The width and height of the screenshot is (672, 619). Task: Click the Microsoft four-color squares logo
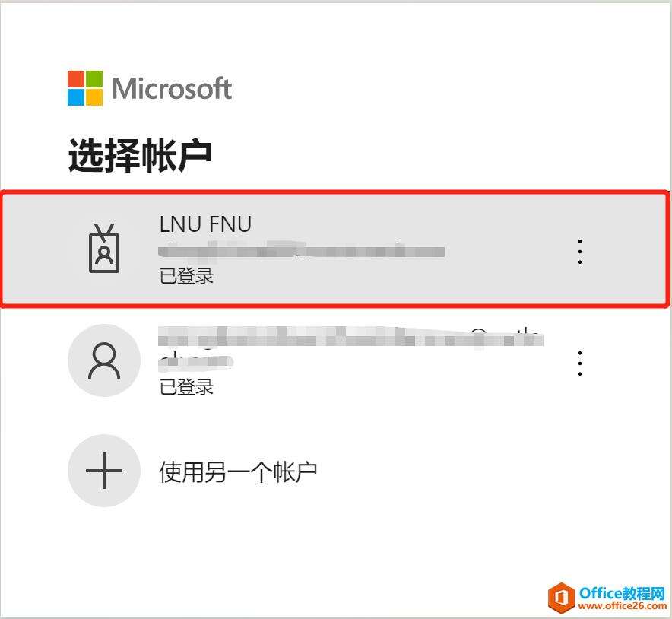click(85, 88)
